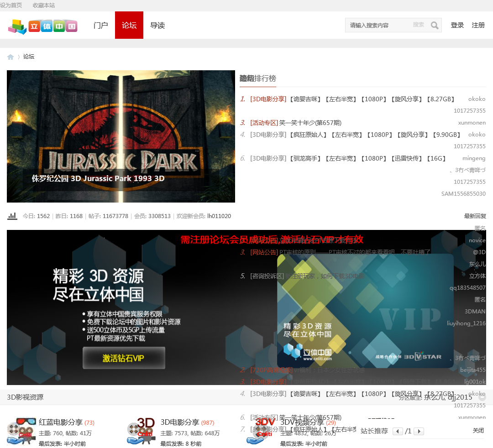
Task: Open the 3D电影分享 forum title
Action: [180, 422]
